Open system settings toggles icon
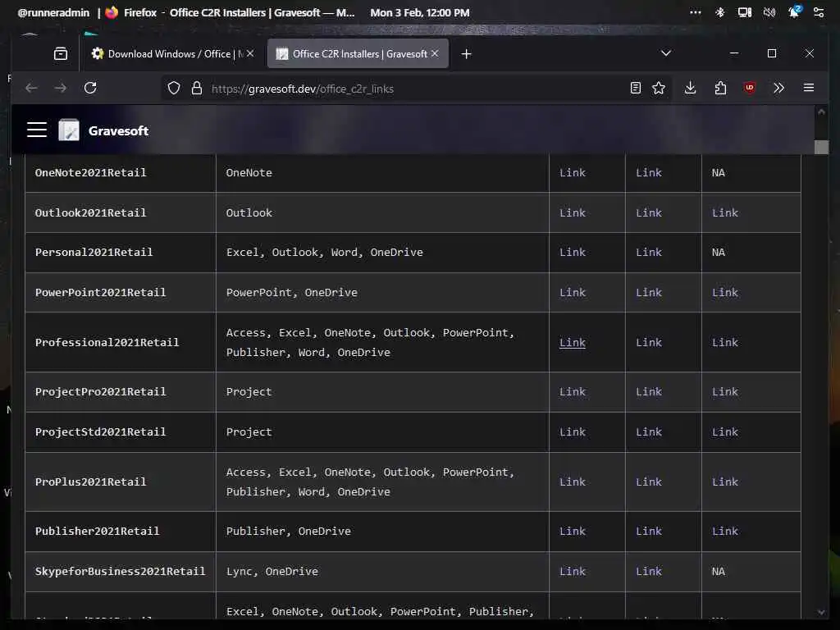840x630 pixels. click(819, 12)
